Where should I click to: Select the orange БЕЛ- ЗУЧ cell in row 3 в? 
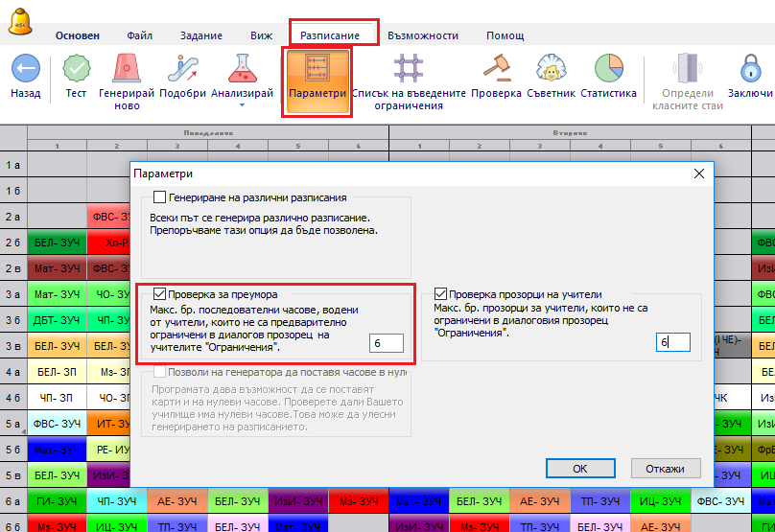pos(57,345)
